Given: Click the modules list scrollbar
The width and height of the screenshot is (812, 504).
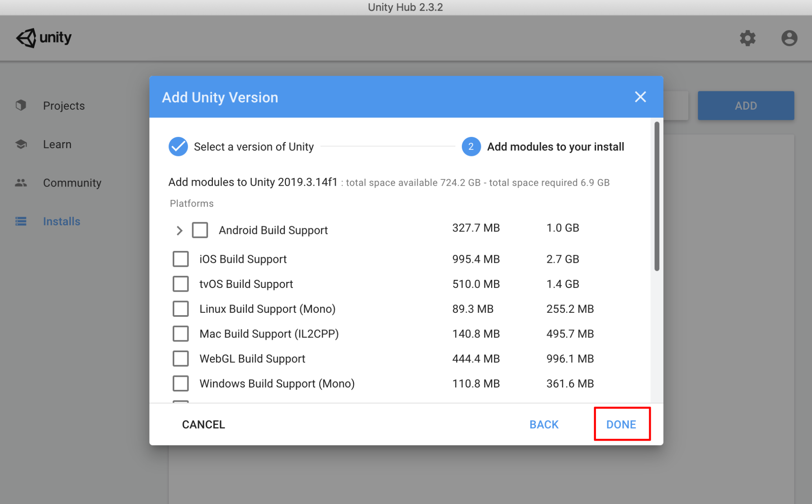Looking at the screenshot, I should point(656,197).
